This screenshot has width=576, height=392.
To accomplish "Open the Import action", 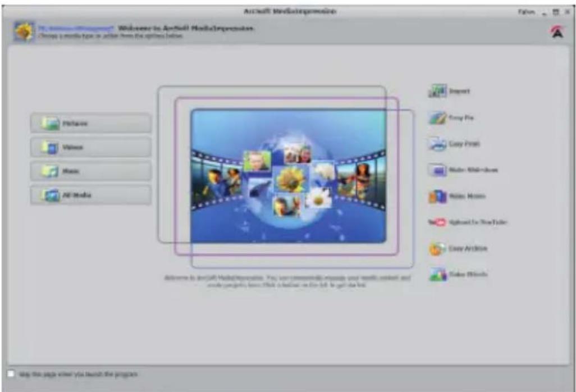I will pyautogui.click(x=449, y=91).
